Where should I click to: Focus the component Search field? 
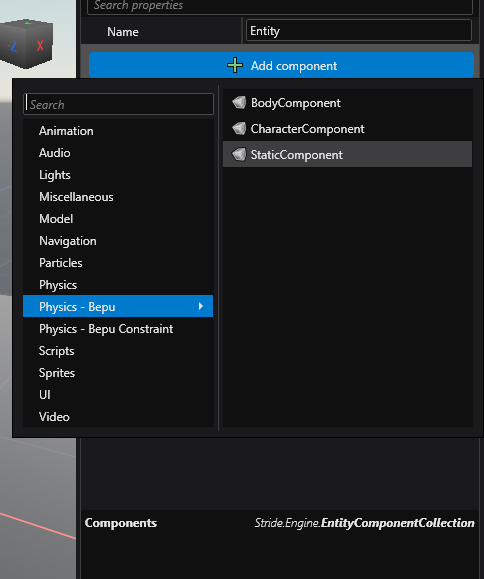(x=118, y=105)
